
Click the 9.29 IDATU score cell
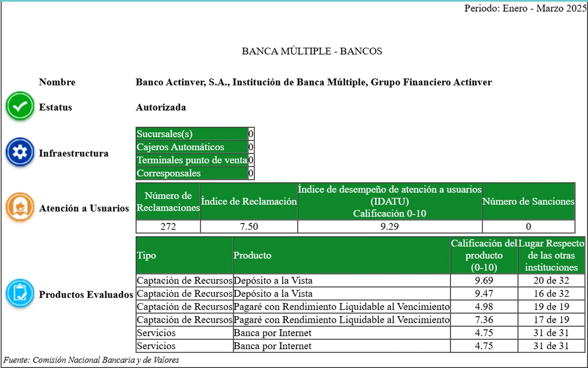(x=389, y=226)
